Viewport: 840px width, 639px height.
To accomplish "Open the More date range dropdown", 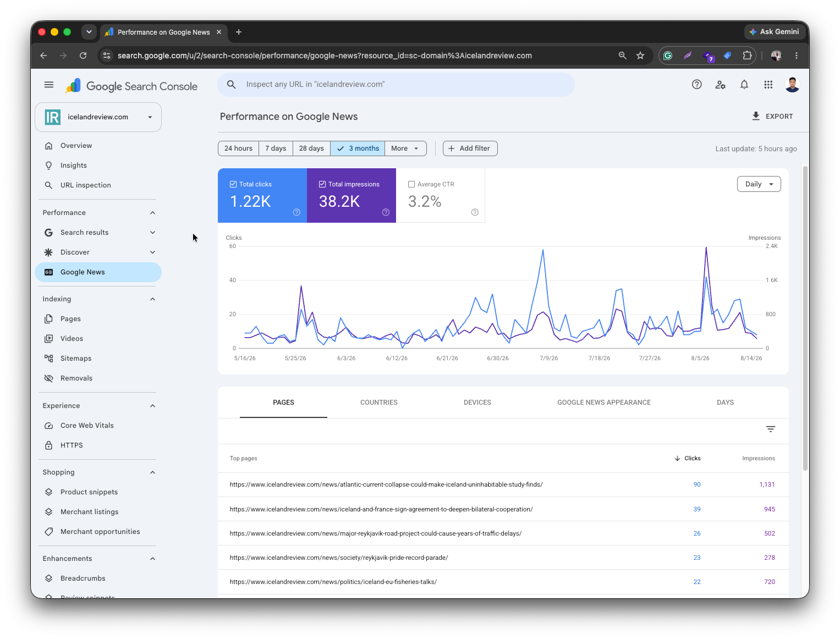I will coord(405,148).
